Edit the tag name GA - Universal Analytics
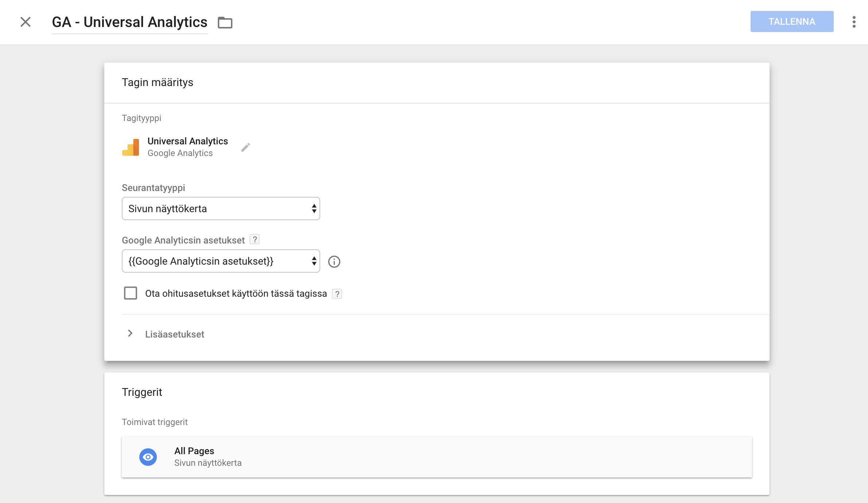The image size is (868, 503). click(x=129, y=22)
